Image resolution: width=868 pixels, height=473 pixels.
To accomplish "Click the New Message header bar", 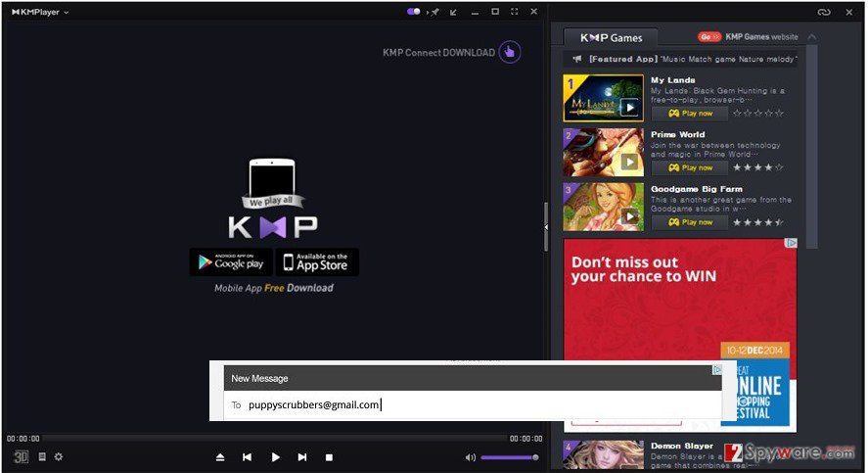I will pyautogui.click(x=473, y=378).
